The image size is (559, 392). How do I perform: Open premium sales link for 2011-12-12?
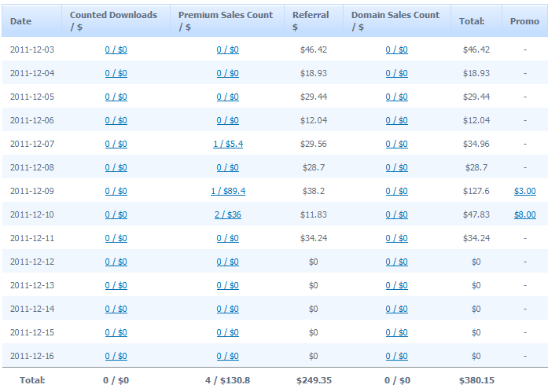(x=227, y=262)
